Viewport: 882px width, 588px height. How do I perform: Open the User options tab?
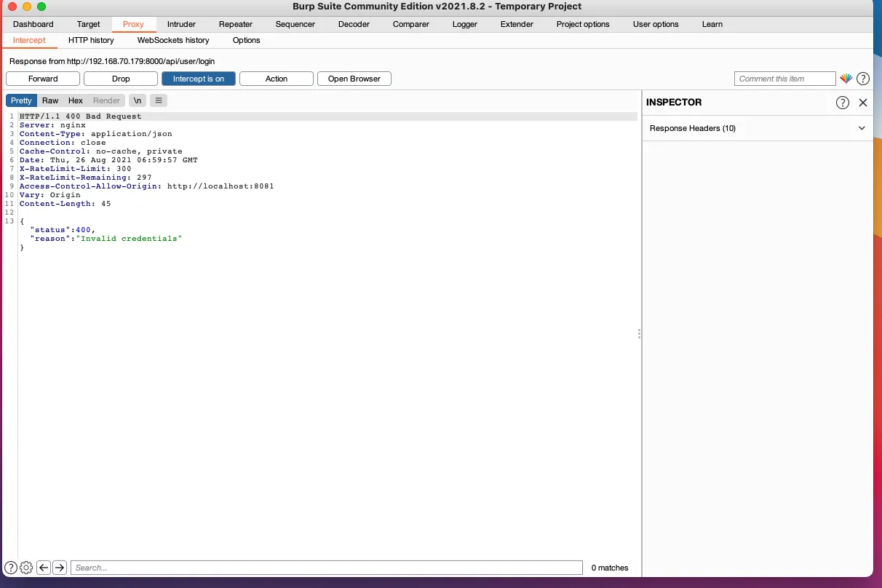click(x=656, y=24)
